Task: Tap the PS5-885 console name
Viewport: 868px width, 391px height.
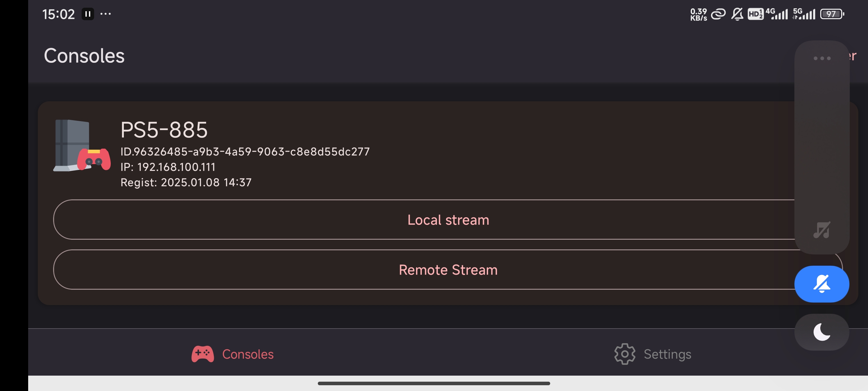Action: click(164, 130)
